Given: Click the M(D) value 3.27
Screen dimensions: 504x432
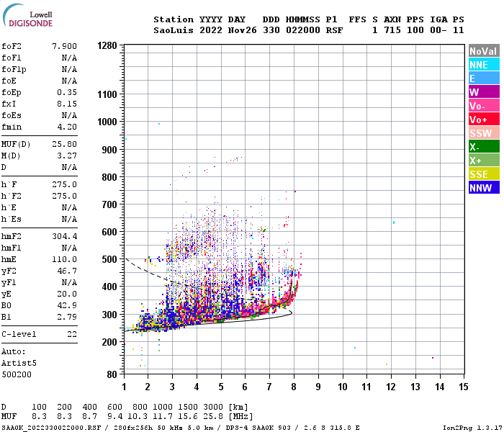Looking at the screenshot, I should (67, 156).
